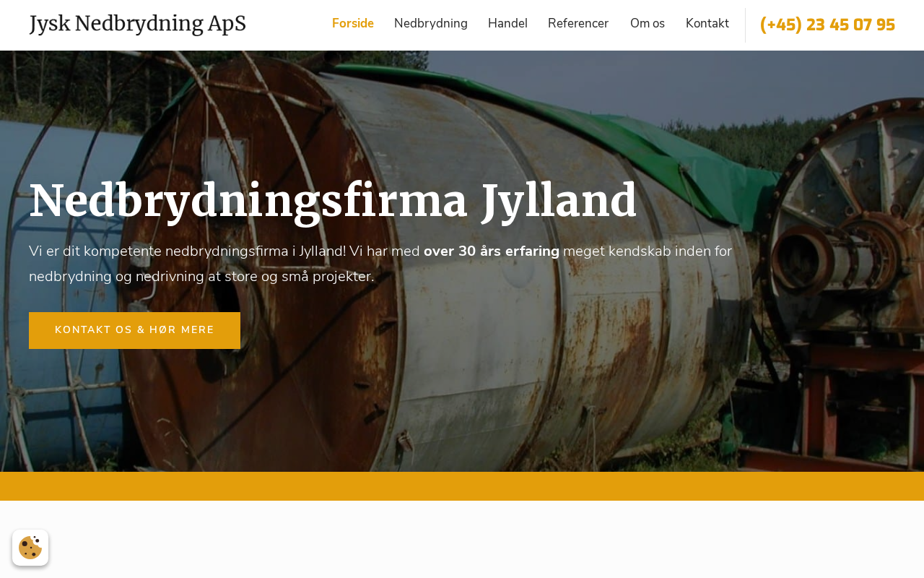Click the divider line before the phone number
The image size is (924, 578).
click(745, 25)
